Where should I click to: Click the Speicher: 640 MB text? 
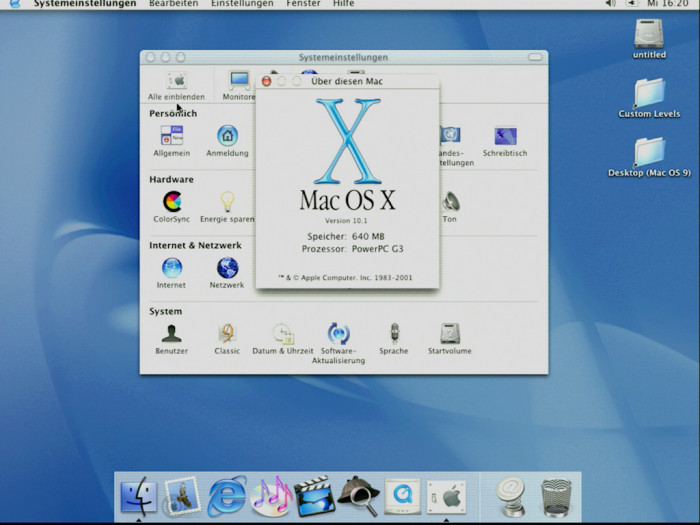pyautogui.click(x=346, y=237)
